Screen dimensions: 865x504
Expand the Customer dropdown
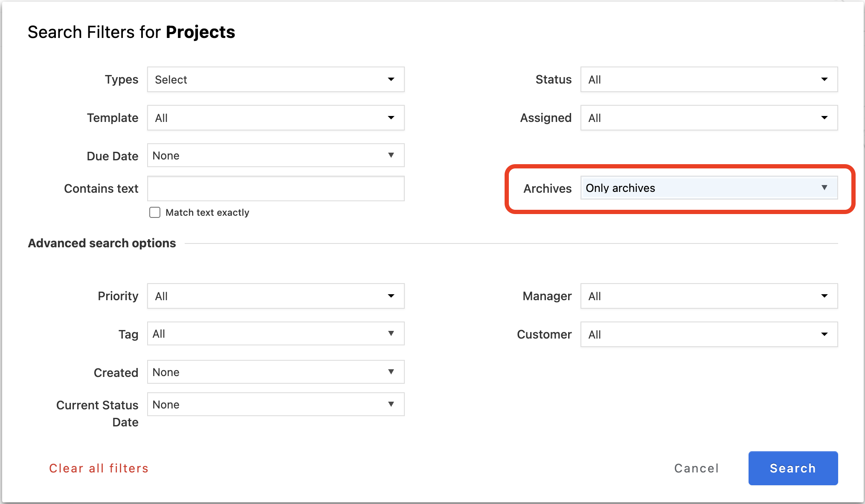708,334
